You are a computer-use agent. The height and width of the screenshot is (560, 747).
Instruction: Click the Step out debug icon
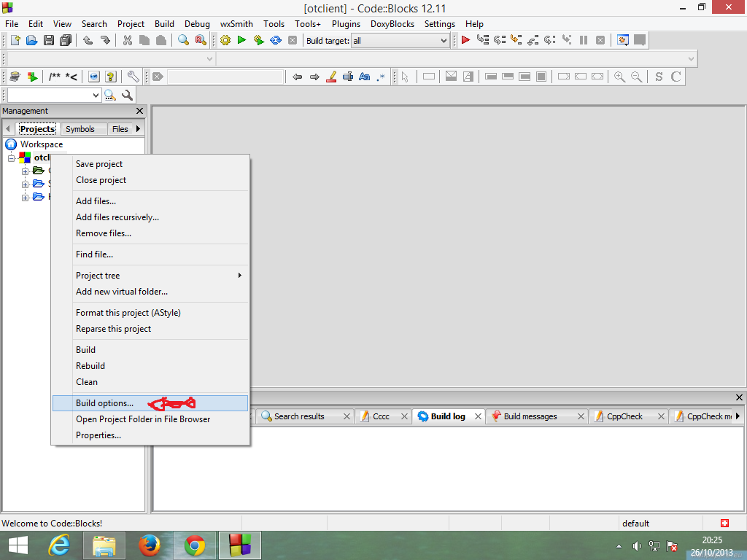[533, 40]
